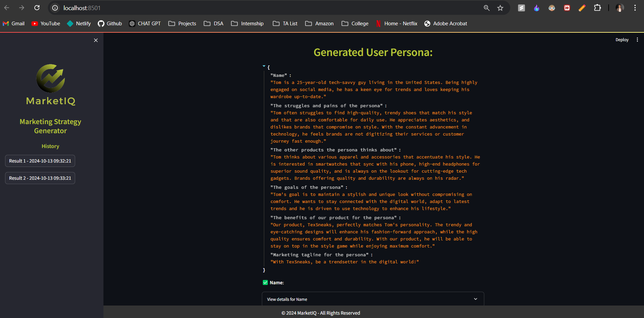Open the Gmail bookmark
This screenshot has width=644, height=318.
(x=13, y=24)
